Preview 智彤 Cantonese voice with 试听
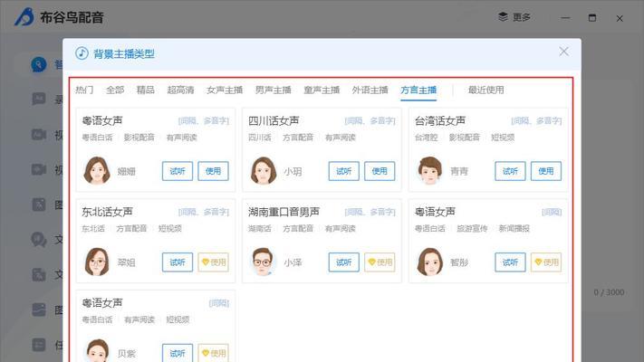644x362 pixels. 510,262
